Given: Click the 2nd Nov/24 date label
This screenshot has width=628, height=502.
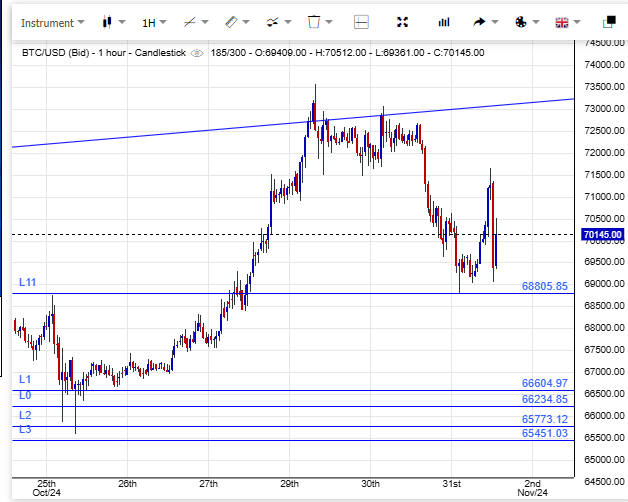Looking at the screenshot, I should pyautogui.click(x=533, y=488).
